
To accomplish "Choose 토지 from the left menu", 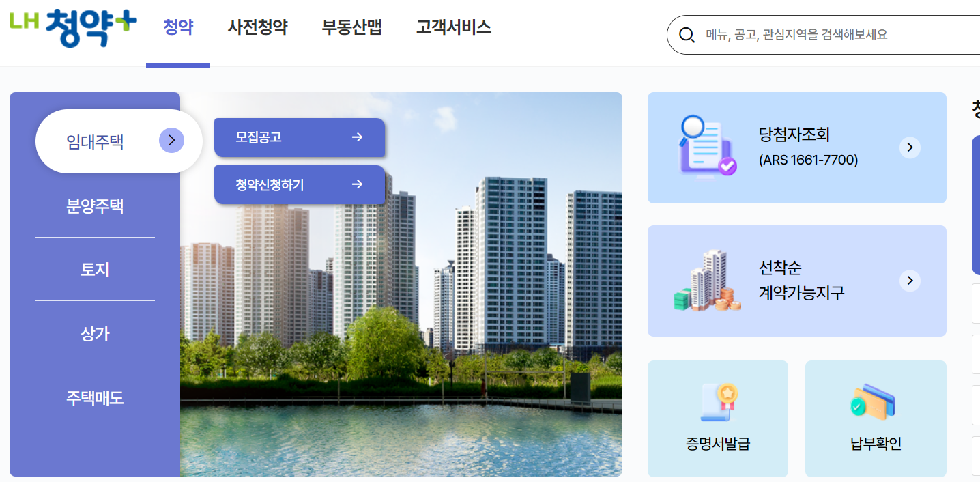I will click(x=95, y=269).
